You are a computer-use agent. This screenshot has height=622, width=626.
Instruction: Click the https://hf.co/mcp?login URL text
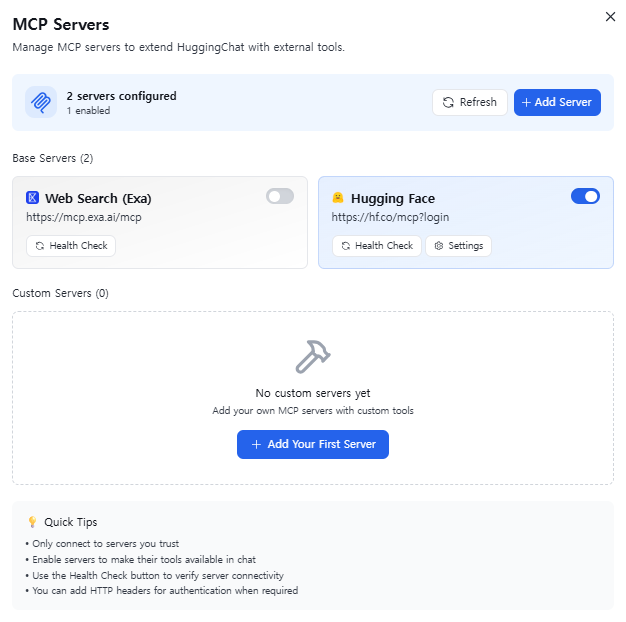click(x=390, y=217)
